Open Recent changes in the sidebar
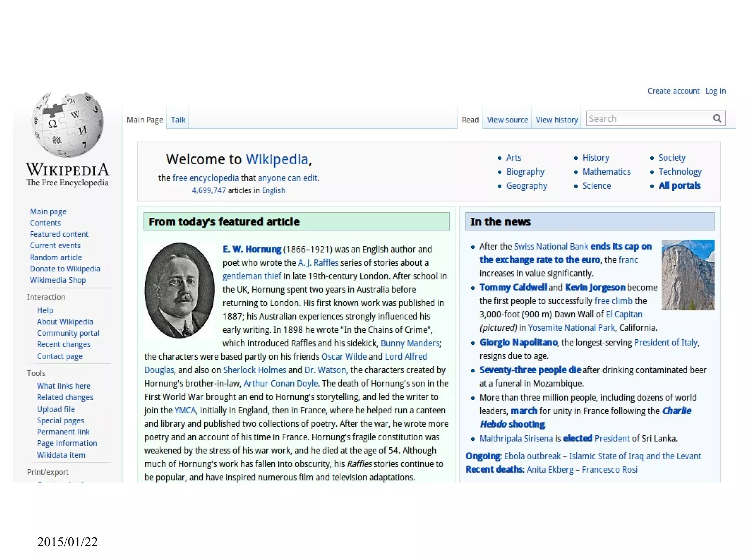Image resolution: width=747 pixels, height=560 pixels. coord(63,344)
